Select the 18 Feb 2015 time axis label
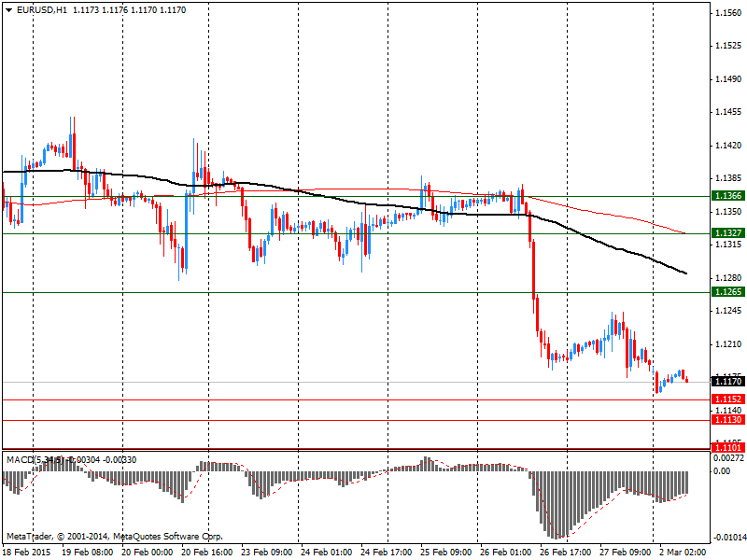This screenshot has width=747, height=560. [27, 552]
